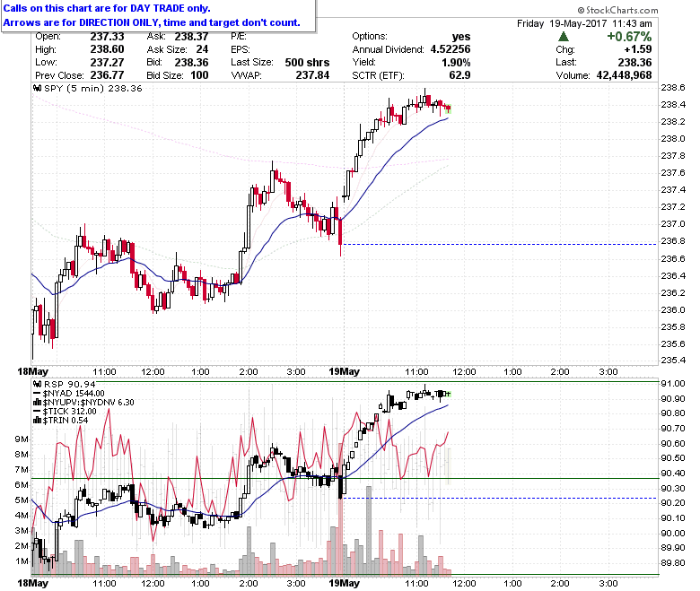Click the 237.0 price axis label

click(x=673, y=224)
